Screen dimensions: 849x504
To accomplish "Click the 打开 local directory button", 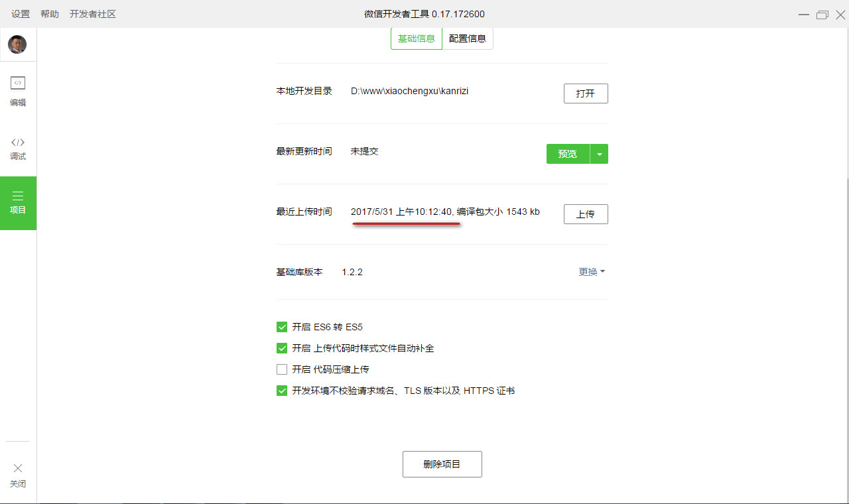I will point(586,94).
